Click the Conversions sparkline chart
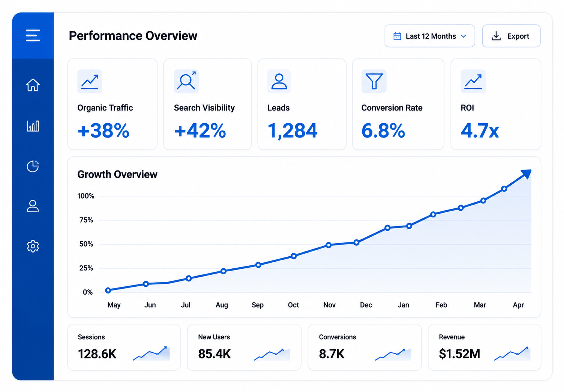The width and height of the screenshot is (564, 392). click(x=393, y=354)
